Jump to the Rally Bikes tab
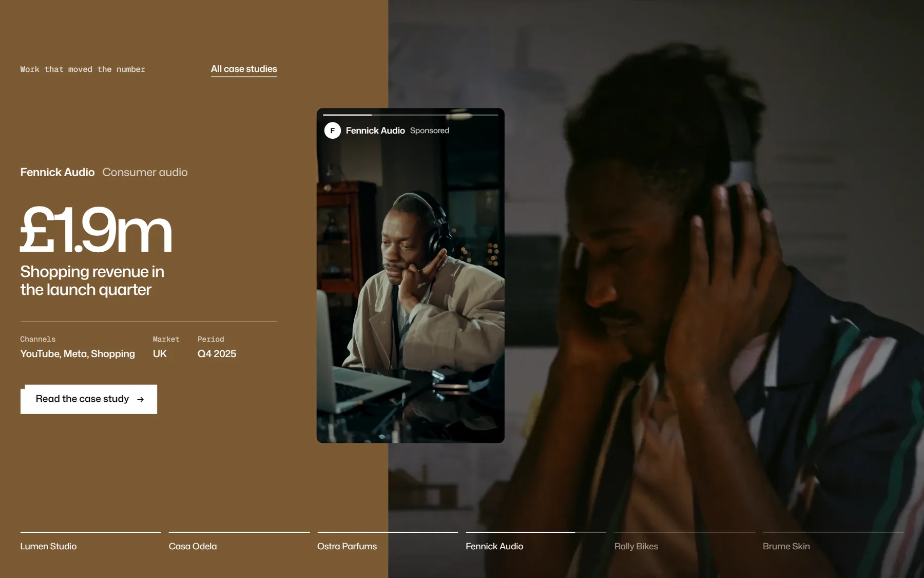 (685, 542)
